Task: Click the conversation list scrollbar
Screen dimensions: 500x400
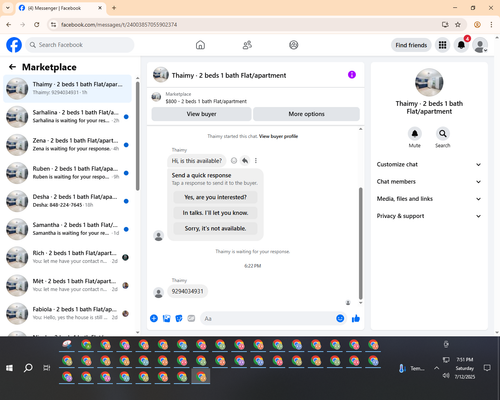Action: click(138, 136)
